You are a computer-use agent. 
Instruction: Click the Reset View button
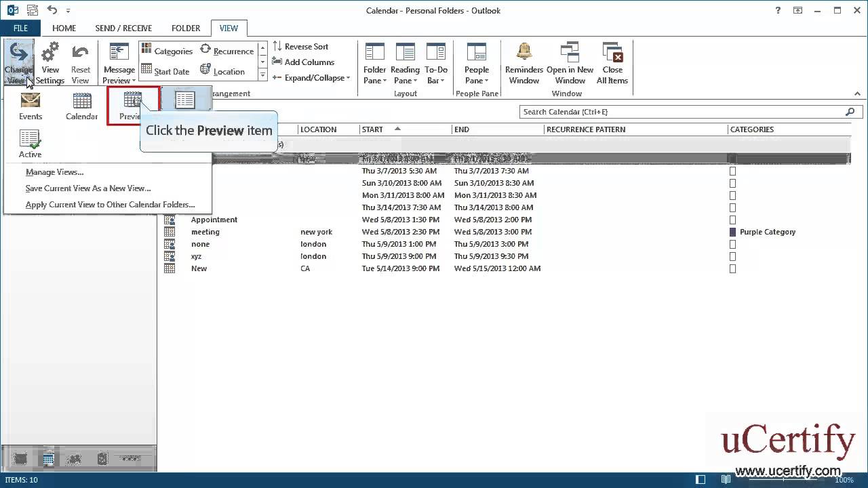81,63
